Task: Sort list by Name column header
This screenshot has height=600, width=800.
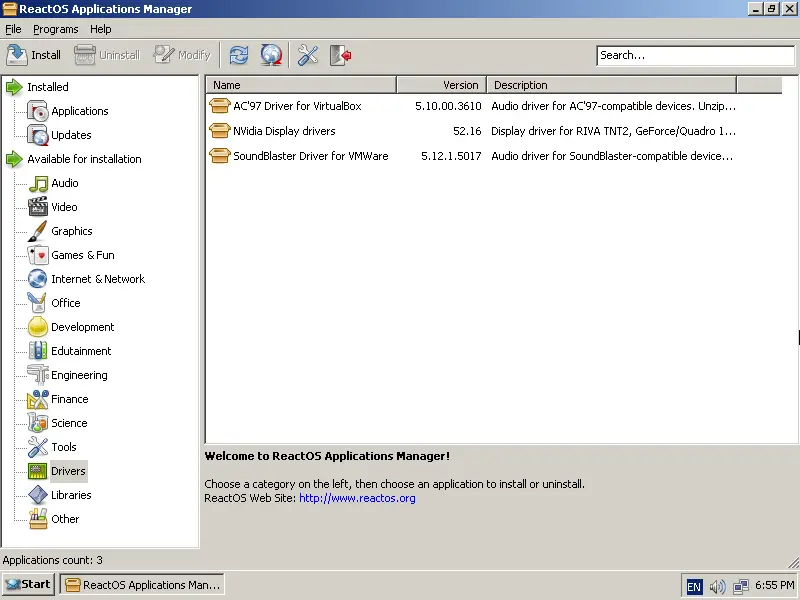Action: tap(301, 85)
